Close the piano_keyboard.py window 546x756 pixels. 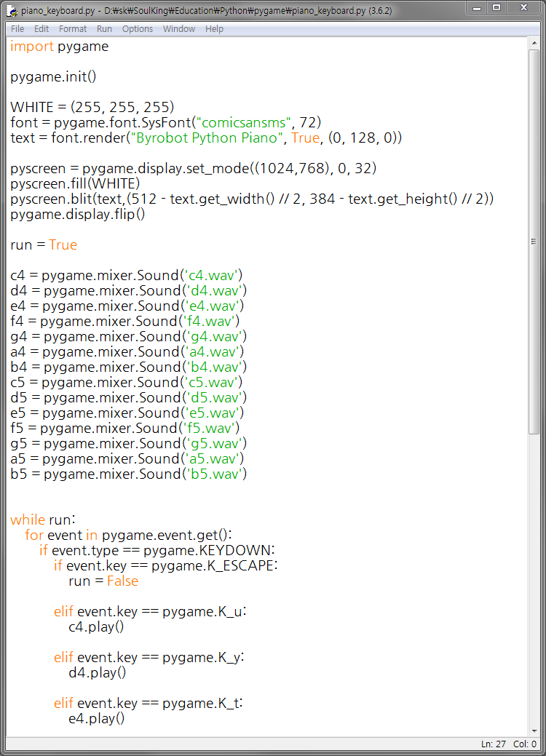[x=524, y=8]
